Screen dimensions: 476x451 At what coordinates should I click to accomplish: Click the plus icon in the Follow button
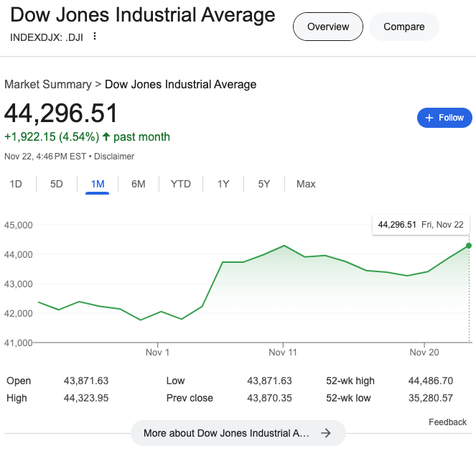[429, 118]
